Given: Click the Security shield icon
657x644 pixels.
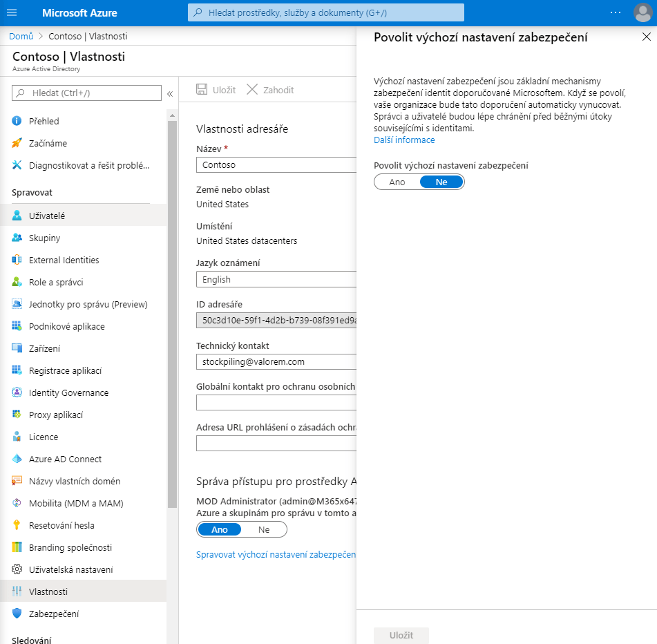Looking at the screenshot, I should pyautogui.click(x=17, y=614).
